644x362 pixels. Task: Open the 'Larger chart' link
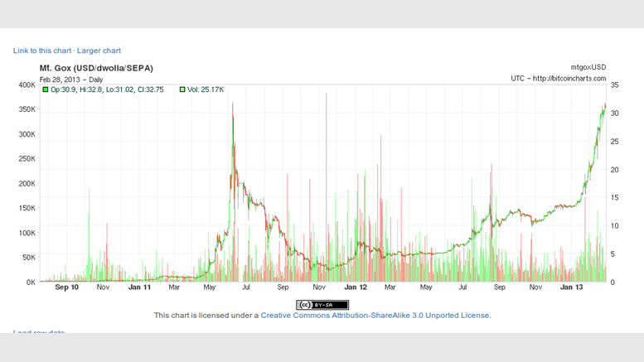(x=99, y=51)
